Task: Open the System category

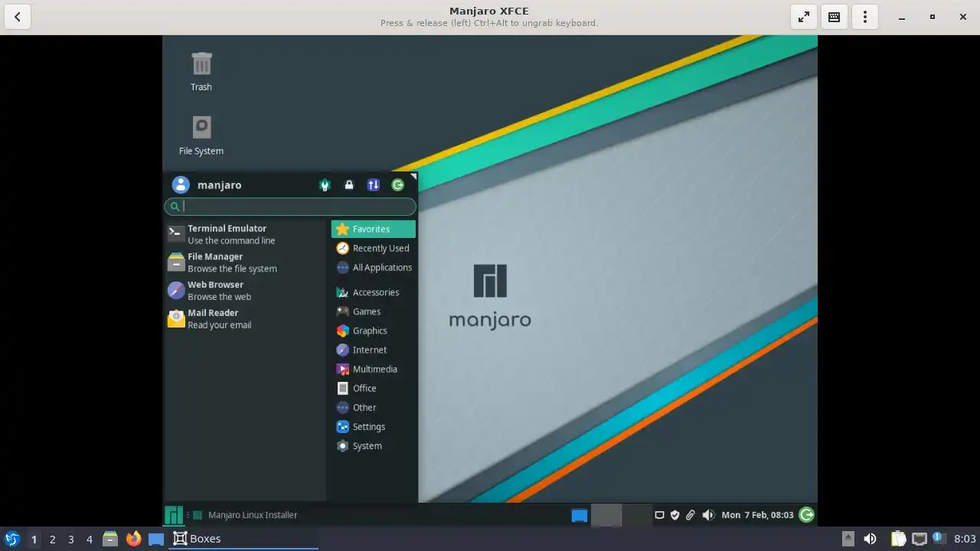Action: point(374,445)
